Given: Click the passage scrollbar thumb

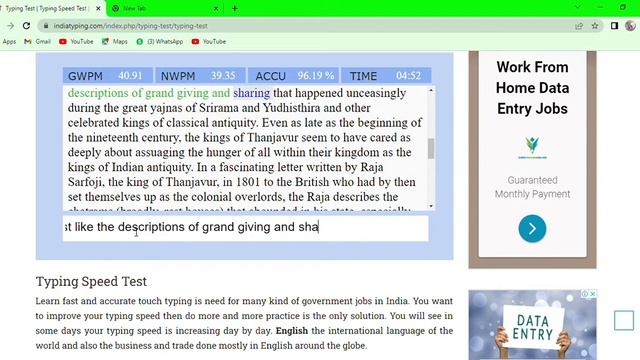Looking at the screenshot, I should (x=431, y=149).
